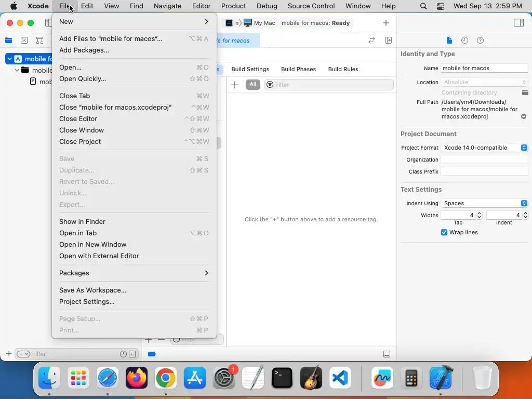Open Visual Studio Code in Dock

tap(340, 378)
